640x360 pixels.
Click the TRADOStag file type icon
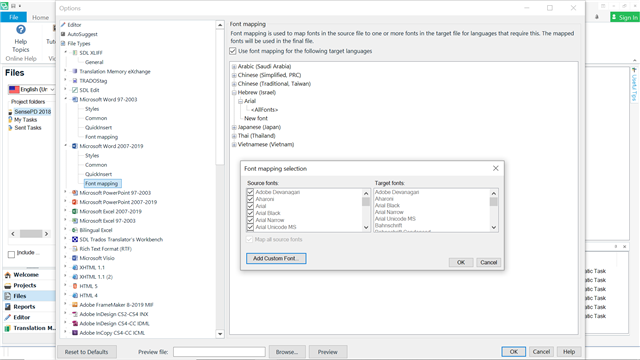tap(75, 81)
